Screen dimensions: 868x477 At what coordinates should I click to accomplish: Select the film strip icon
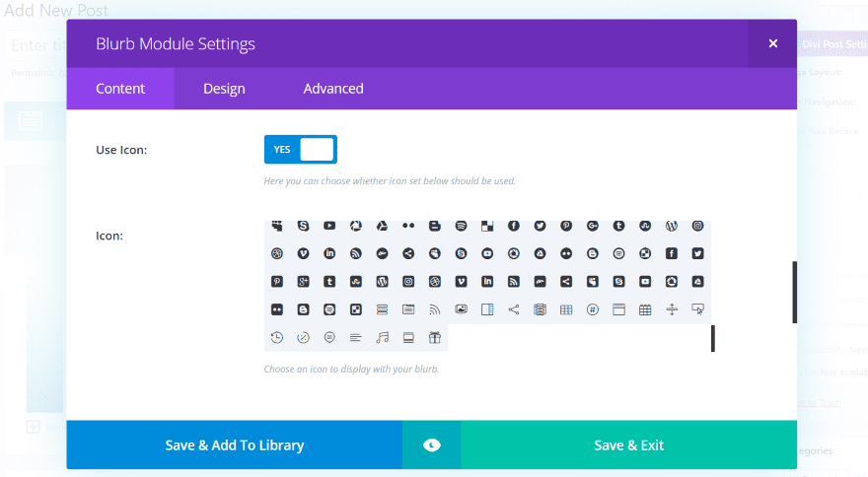click(541, 309)
